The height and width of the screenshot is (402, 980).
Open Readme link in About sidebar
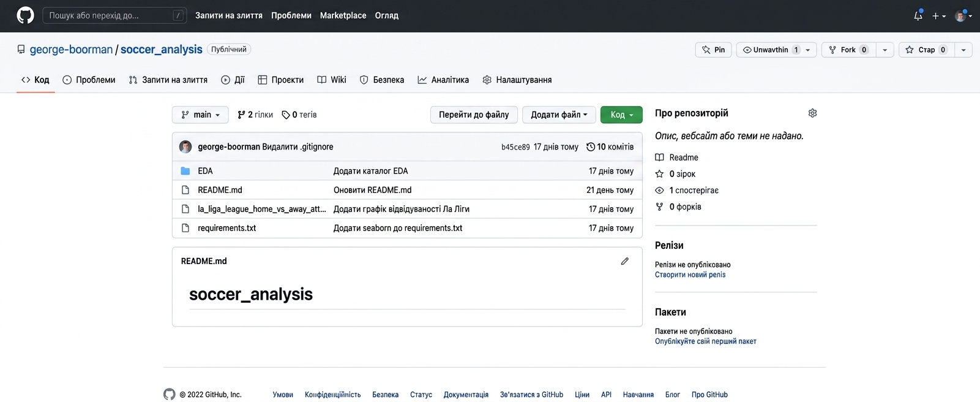[676, 157]
